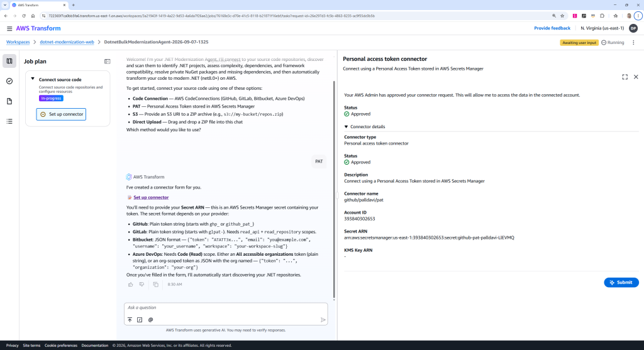Viewport: 644px width, 350px height.
Task: Click the 8:30 AM timestamp
Action: pos(175,285)
